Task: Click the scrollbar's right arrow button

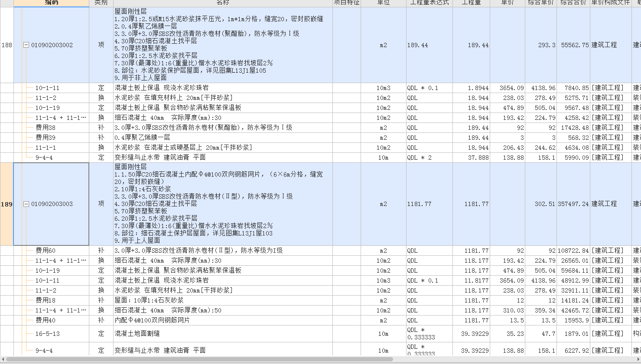Action: point(638,359)
